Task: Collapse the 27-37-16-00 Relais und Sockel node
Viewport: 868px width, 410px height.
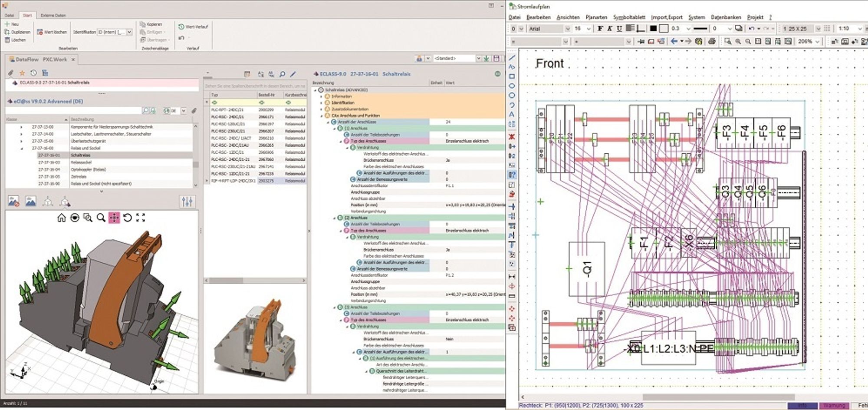Action: coord(21,148)
